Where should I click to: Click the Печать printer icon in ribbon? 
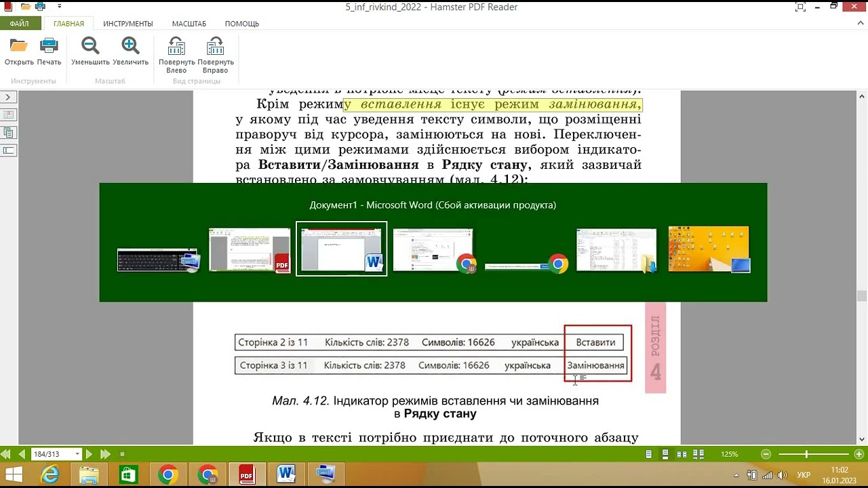(x=49, y=46)
